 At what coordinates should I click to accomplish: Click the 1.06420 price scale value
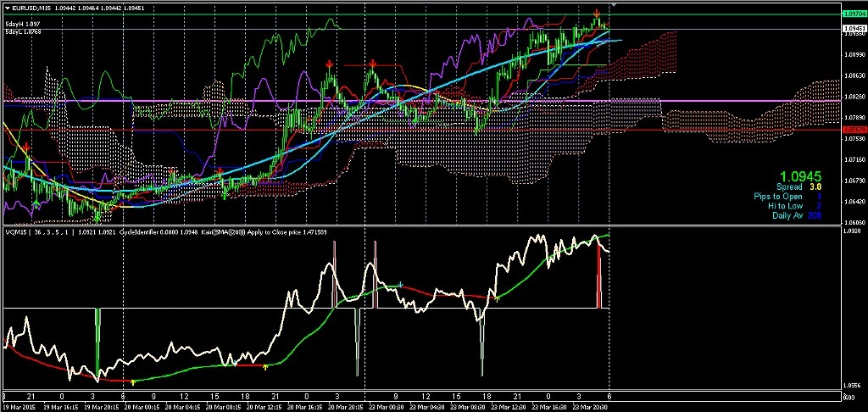click(x=854, y=202)
